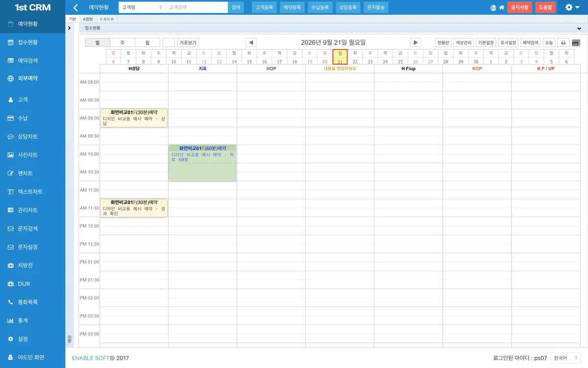The height and width of the screenshot is (368, 588).
Task: Switch language via the globe icon
Action: tap(493, 8)
